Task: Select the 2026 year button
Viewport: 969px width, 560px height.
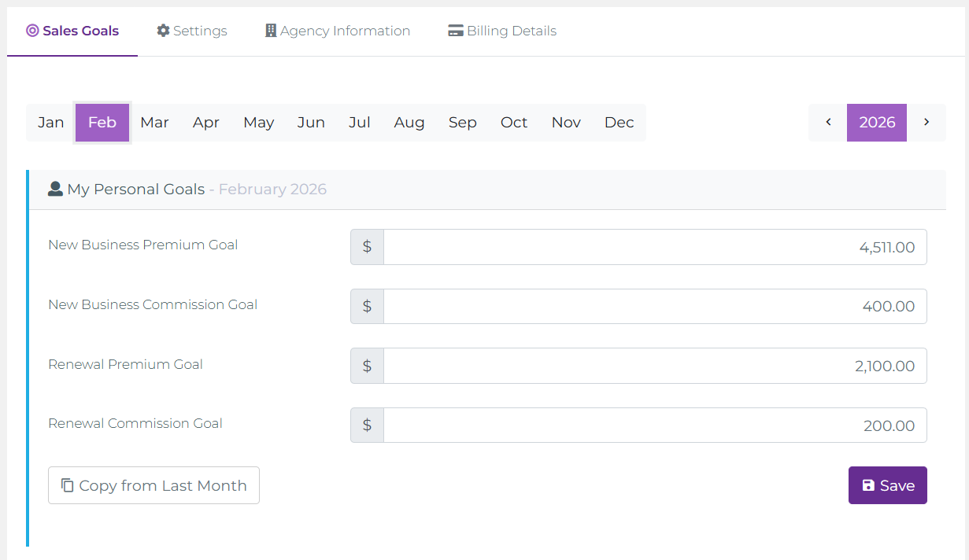Action: click(876, 122)
